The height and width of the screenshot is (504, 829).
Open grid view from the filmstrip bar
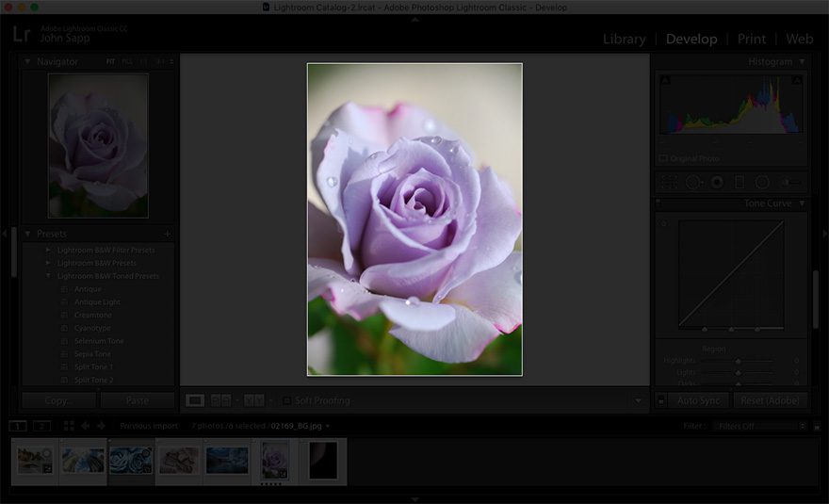coord(69,426)
